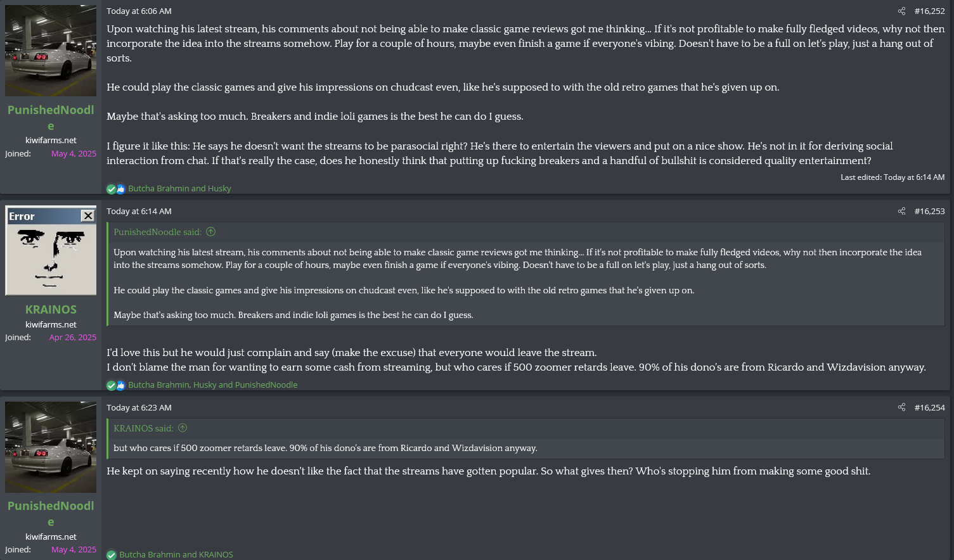954x560 pixels.
Task: Open KRAINOS username profile link
Action: (51, 309)
